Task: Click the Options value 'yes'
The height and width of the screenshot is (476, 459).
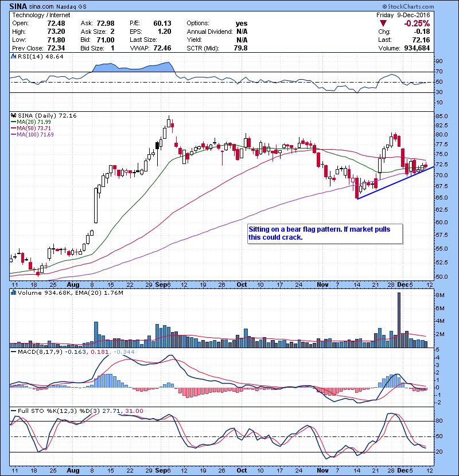Action: (x=242, y=24)
